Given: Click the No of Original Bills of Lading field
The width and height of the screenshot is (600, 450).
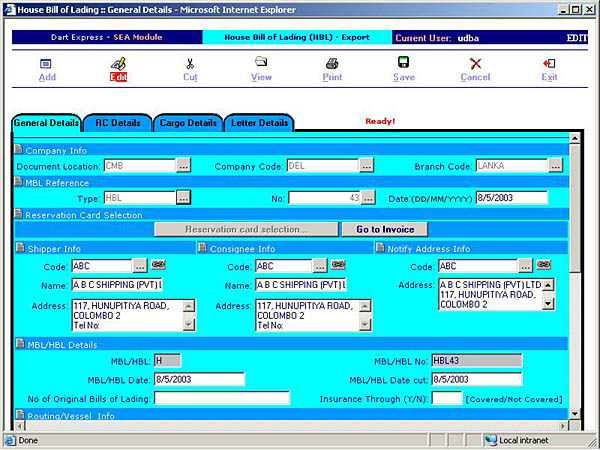Looking at the screenshot, I should (x=221, y=398).
